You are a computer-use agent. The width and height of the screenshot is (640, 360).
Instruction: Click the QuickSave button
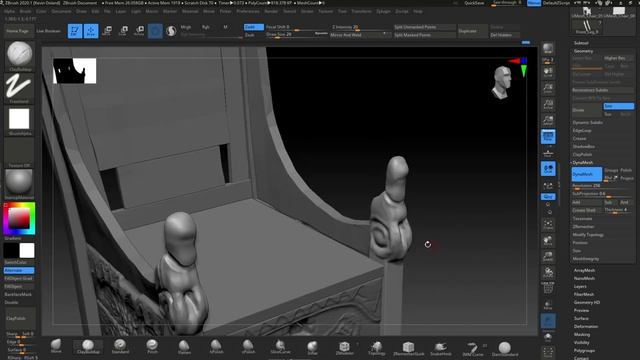point(474,3)
